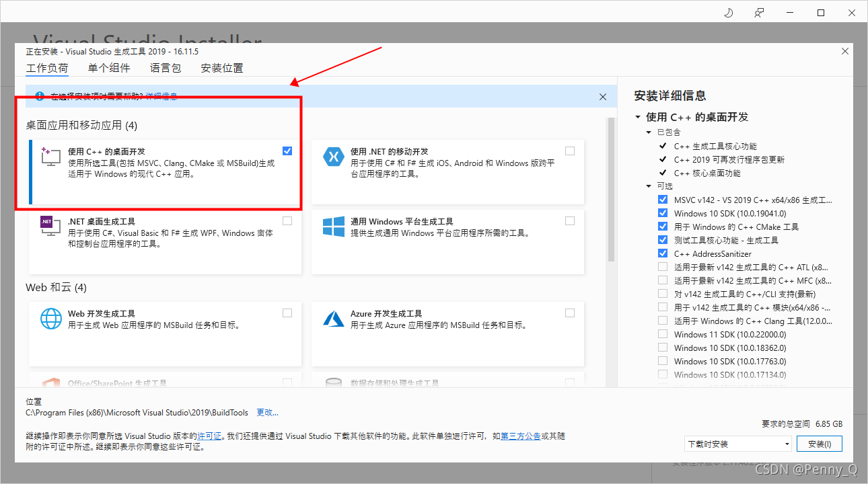Click the Web development build tools globe icon

coord(51,318)
